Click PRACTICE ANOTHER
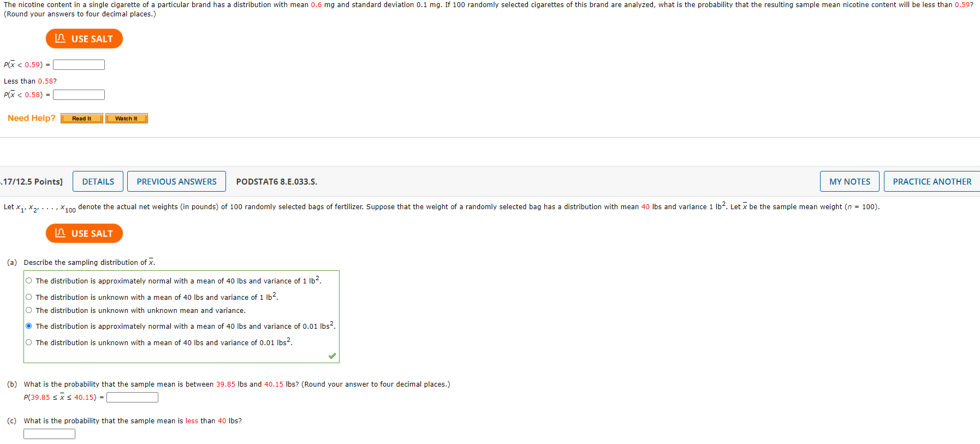 click(932, 181)
